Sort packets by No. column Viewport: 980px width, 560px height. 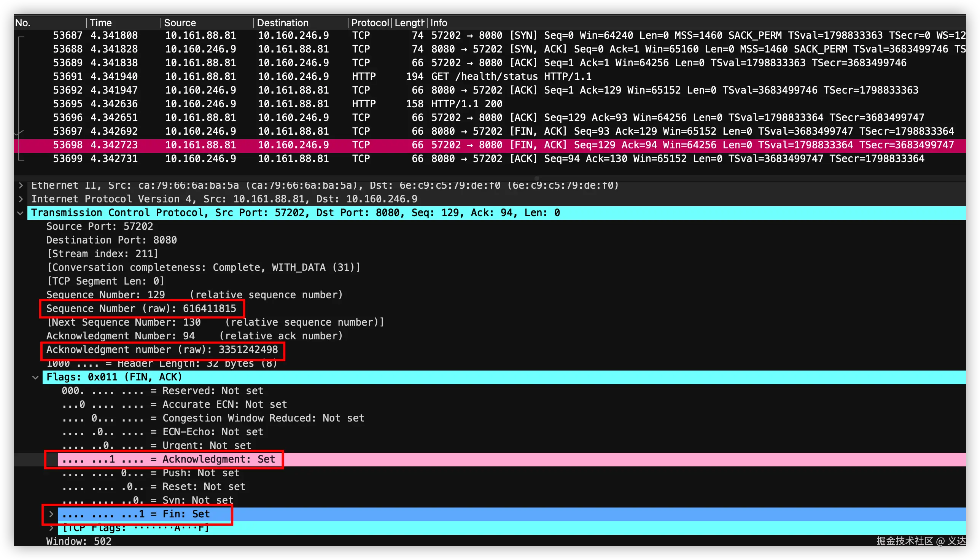point(23,23)
